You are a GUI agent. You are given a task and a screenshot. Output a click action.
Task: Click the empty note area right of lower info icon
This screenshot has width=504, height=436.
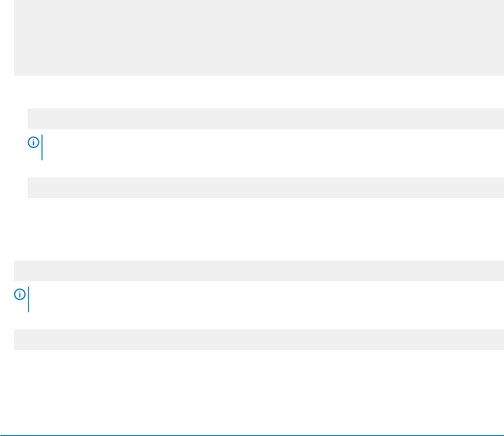click(x=267, y=299)
